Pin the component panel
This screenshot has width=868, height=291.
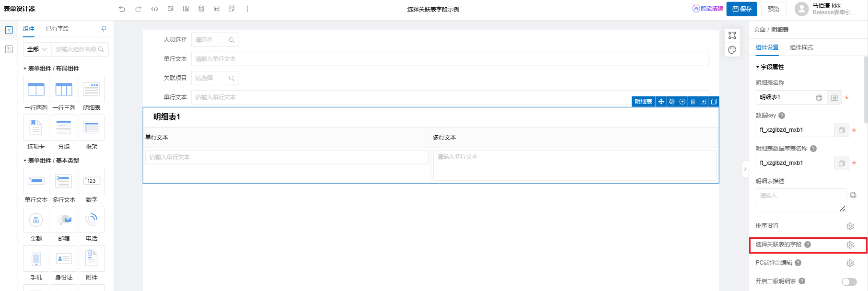click(x=104, y=29)
